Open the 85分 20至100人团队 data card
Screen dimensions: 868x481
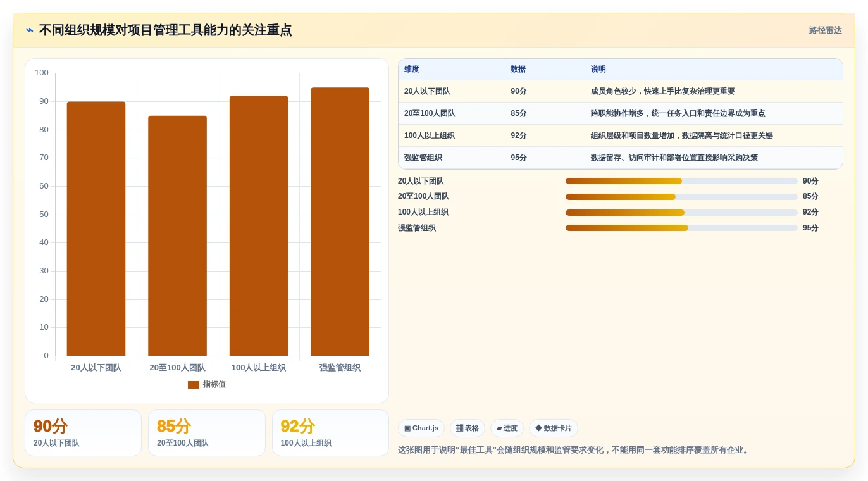tap(207, 433)
